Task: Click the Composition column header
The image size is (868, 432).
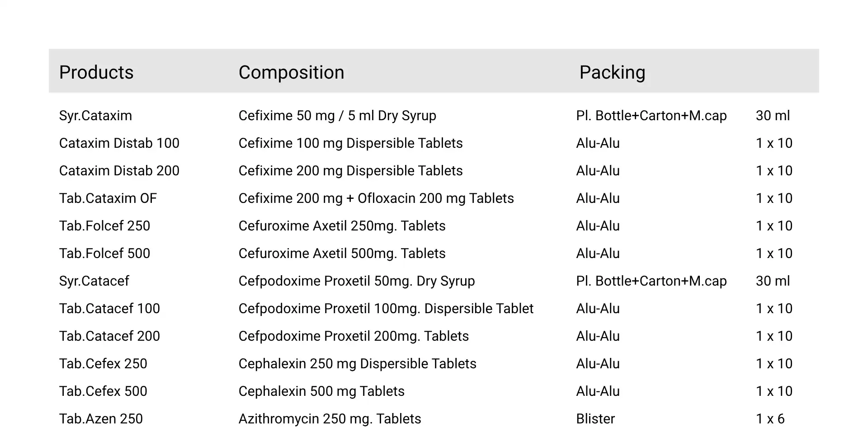Action: coord(291,72)
